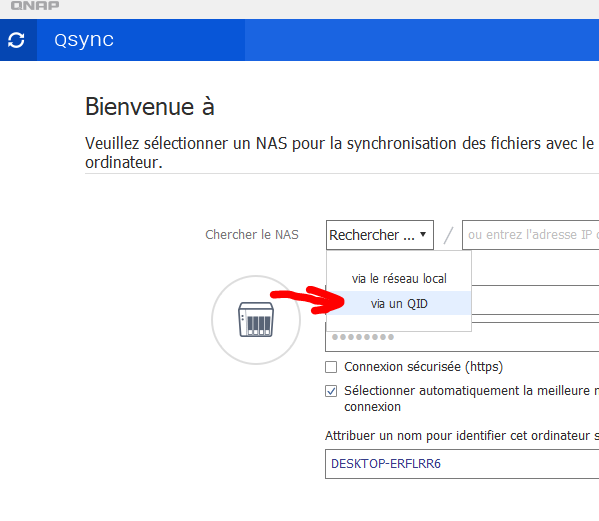
Task: Edit the computer name field DESKTOP-ERFLRR6
Action: [462, 464]
